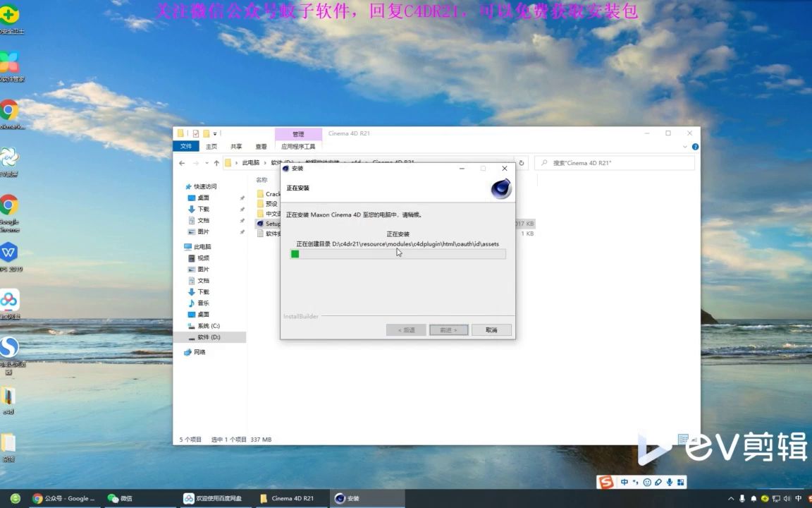The width and height of the screenshot is (812, 508).
Task: Open the 应用程序工具 ribbon tab
Action: click(x=298, y=147)
